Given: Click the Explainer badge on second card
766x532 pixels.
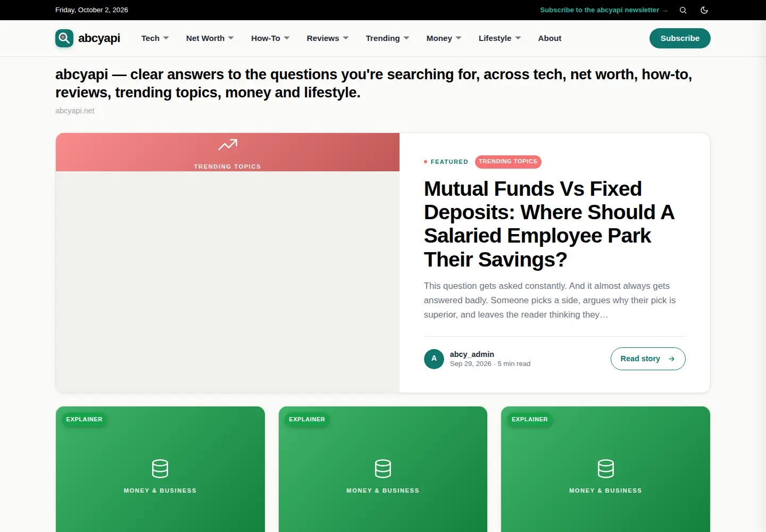Looking at the screenshot, I should (x=307, y=419).
